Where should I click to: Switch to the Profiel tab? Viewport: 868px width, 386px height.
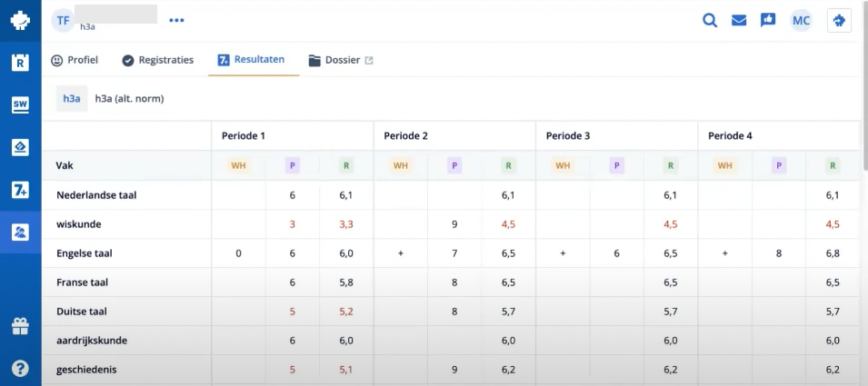pos(75,60)
